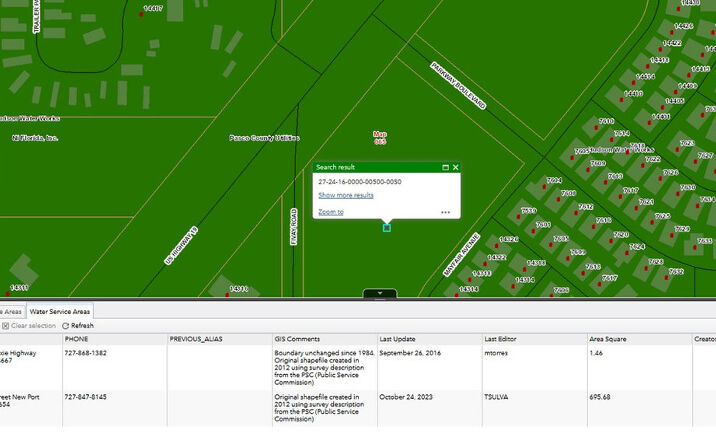Close the Search result popup
Screen dimensions: 716x444
pos(456,168)
